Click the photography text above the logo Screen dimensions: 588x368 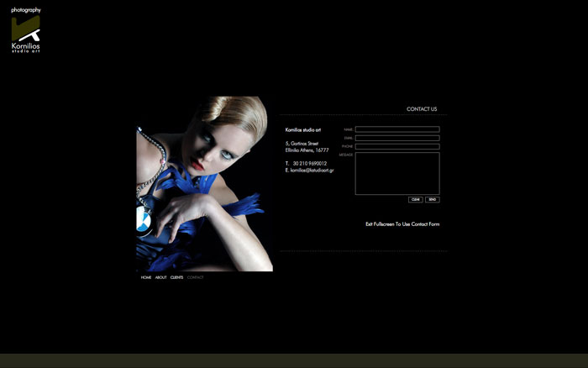tap(26, 10)
